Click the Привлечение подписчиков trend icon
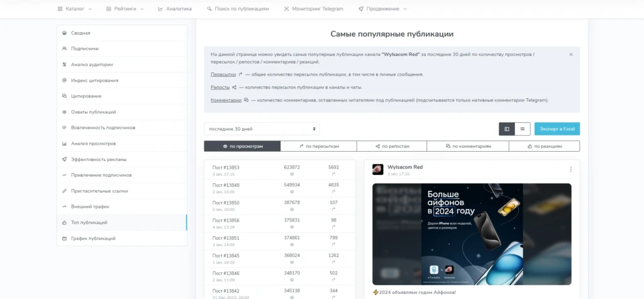 pos(64,175)
